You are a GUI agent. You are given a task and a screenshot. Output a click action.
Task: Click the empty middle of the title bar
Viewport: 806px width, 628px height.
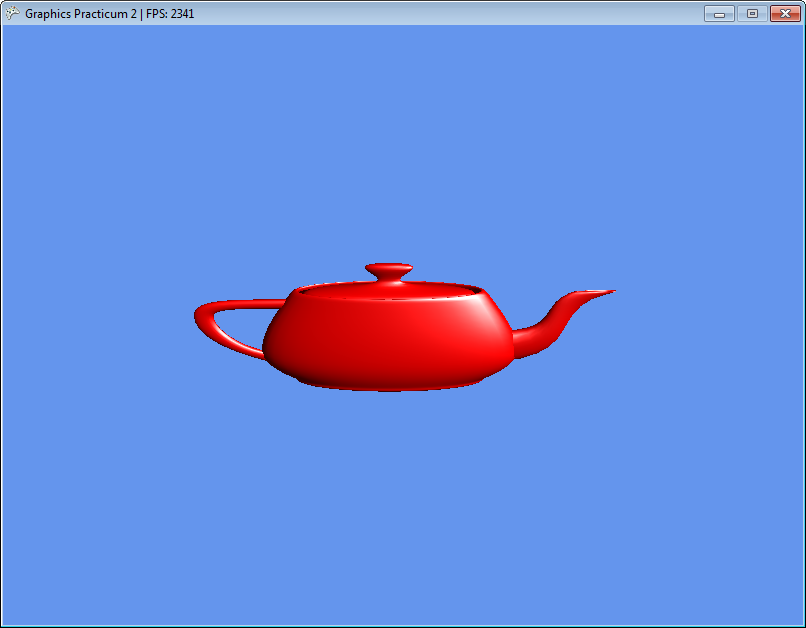[450, 14]
